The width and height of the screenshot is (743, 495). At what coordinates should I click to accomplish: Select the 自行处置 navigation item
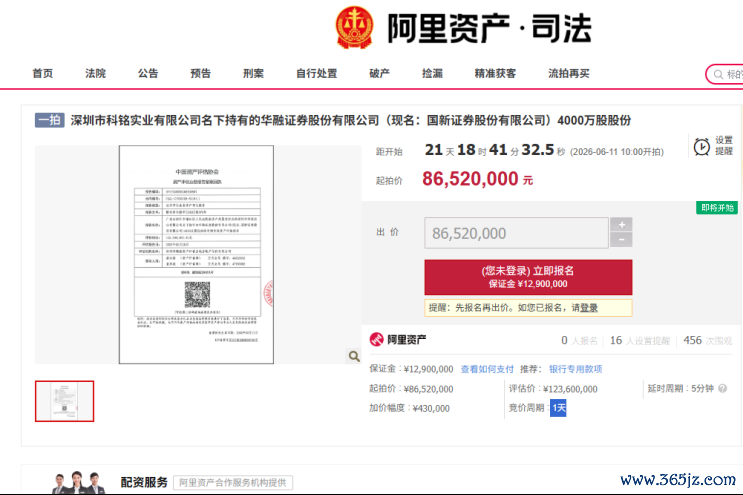tap(317, 73)
